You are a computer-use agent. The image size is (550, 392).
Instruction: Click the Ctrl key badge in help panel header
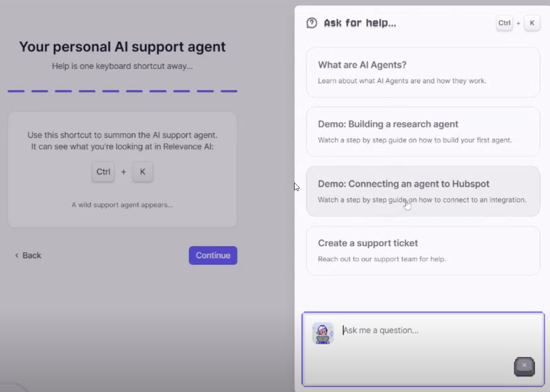pos(504,23)
